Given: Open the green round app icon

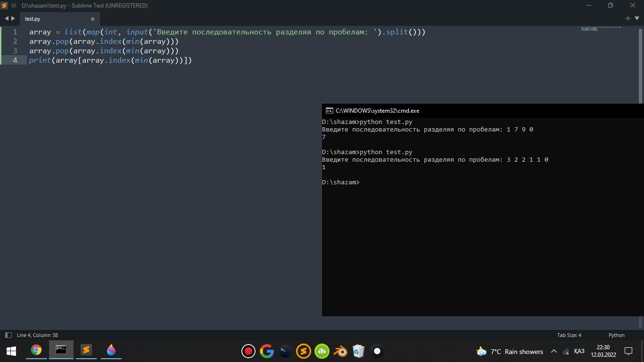Looking at the screenshot, I should (322, 351).
